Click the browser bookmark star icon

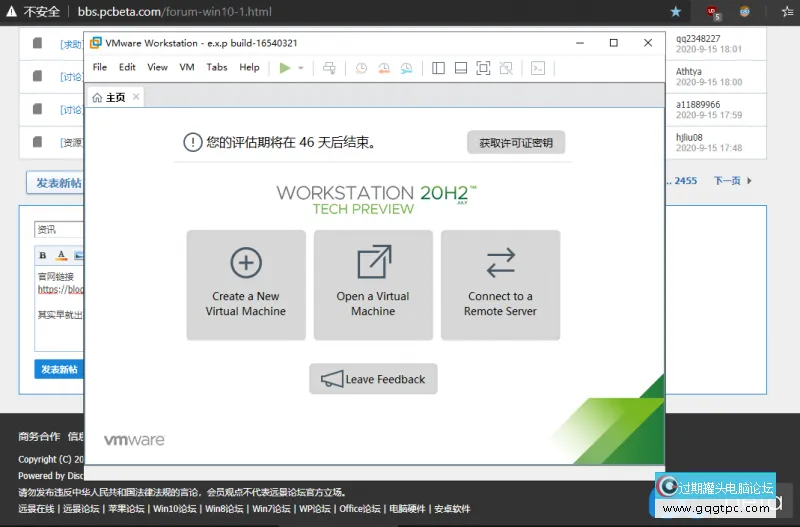click(676, 12)
